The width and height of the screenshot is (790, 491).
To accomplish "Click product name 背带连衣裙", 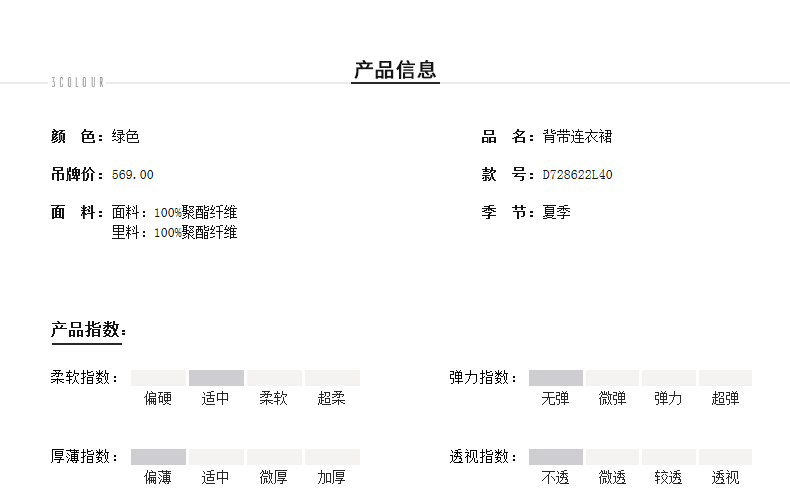I will click(x=577, y=136).
